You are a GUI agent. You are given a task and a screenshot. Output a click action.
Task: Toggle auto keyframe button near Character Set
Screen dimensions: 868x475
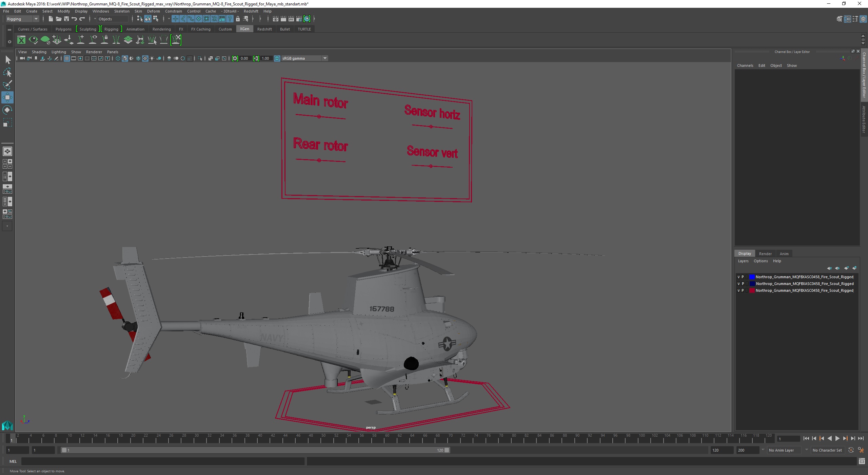click(x=851, y=450)
